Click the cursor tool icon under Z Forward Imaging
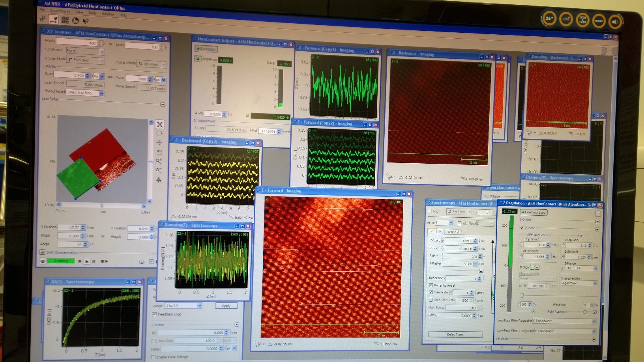The height and width of the screenshot is (362, 644). [258, 344]
